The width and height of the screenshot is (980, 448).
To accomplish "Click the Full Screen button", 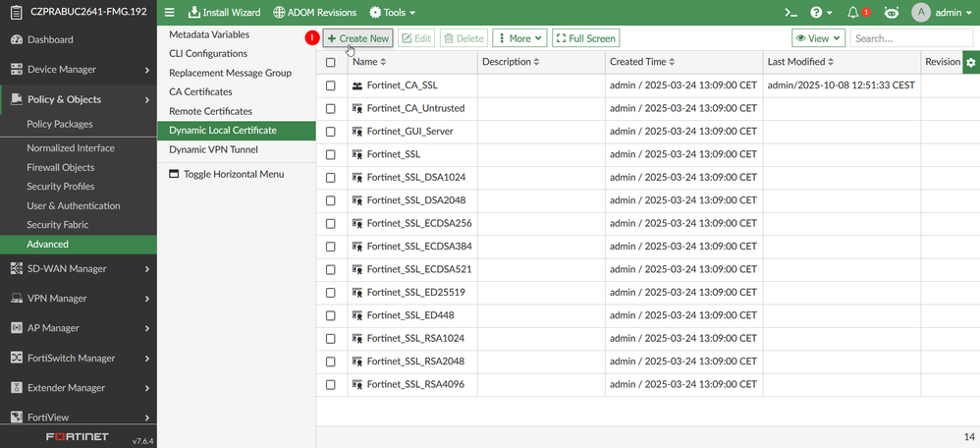I will click(x=585, y=38).
